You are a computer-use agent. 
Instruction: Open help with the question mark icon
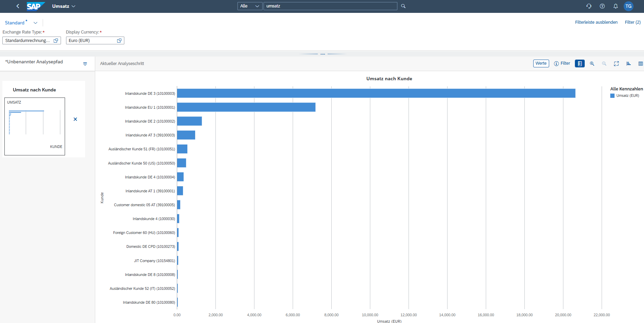[x=602, y=6]
